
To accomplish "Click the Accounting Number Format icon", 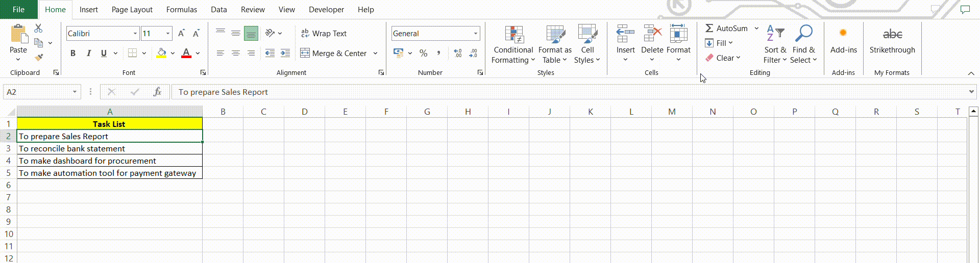I will (398, 53).
